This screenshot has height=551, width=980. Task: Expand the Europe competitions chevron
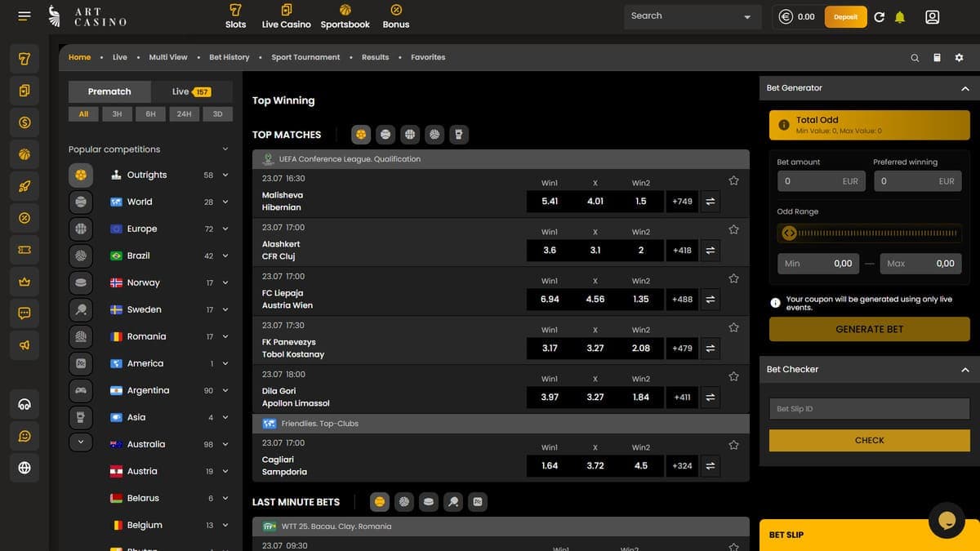coord(225,229)
